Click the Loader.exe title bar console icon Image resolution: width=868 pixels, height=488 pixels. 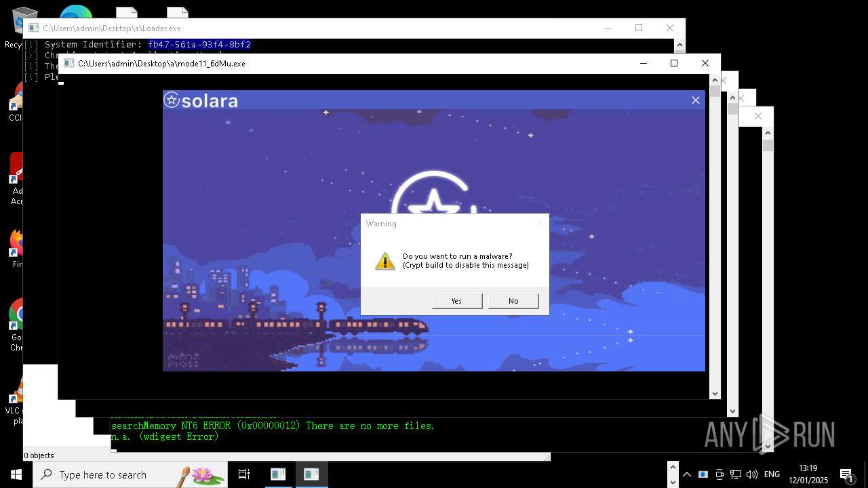point(33,28)
